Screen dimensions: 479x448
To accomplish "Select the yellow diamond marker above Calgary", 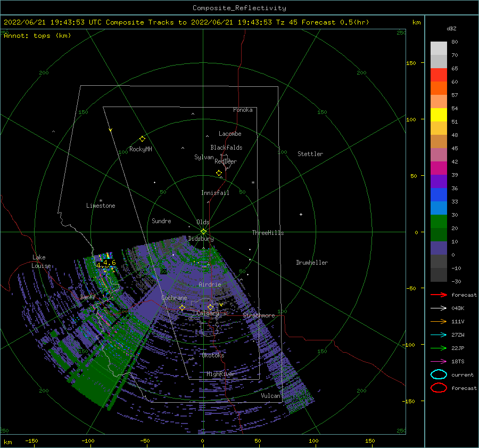I will point(210,307).
